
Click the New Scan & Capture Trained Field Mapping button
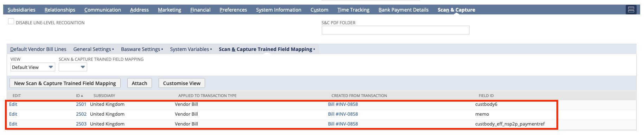click(65, 83)
